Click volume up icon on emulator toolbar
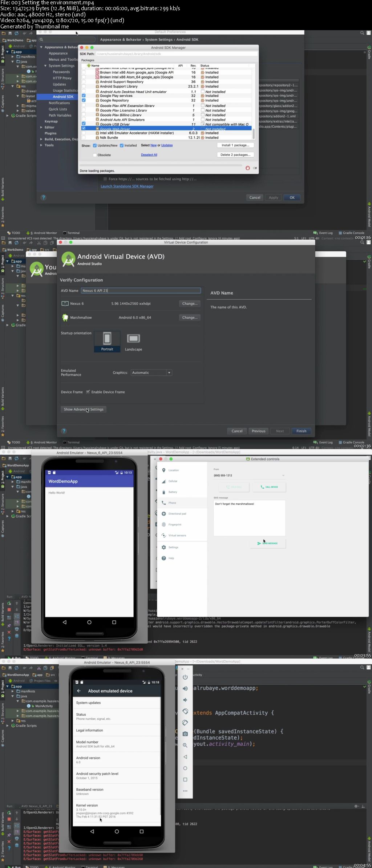 [x=185, y=688]
